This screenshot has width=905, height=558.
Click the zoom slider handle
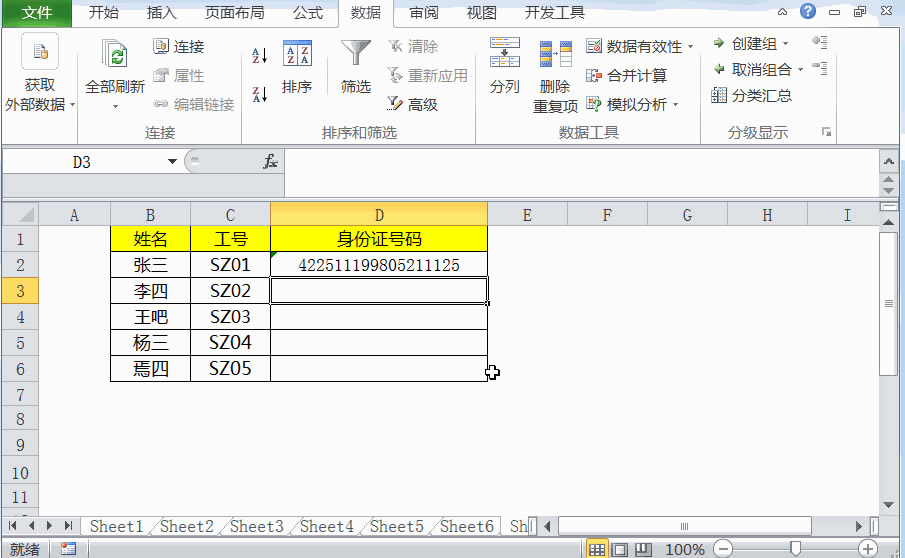click(x=795, y=549)
